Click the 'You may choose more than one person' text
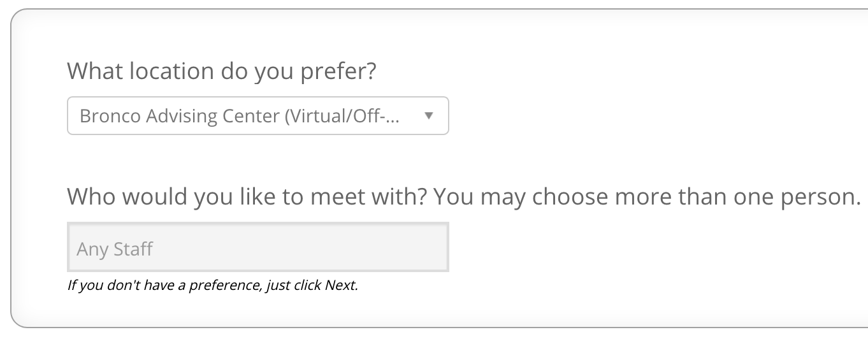The width and height of the screenshot is (868, 339). pos(647,196)
